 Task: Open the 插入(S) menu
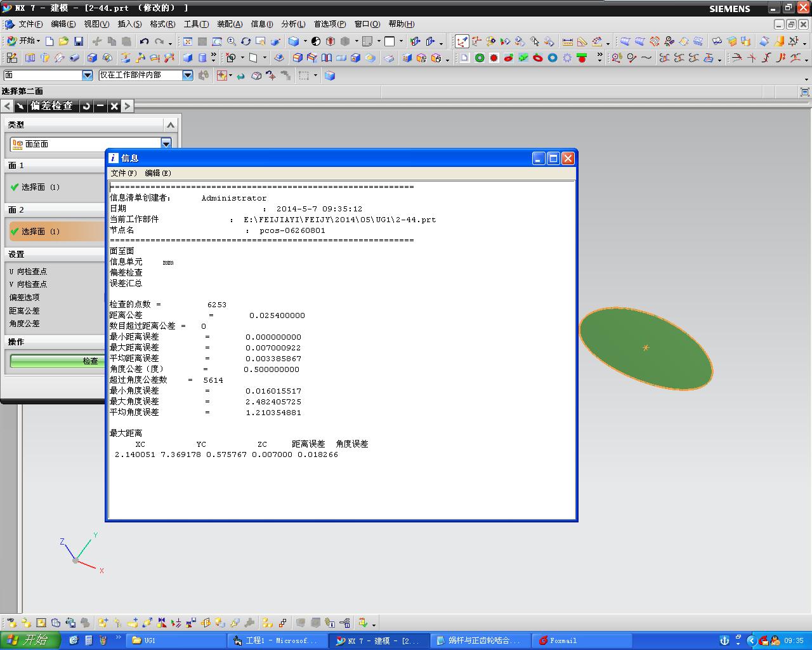tap(129, 24)
